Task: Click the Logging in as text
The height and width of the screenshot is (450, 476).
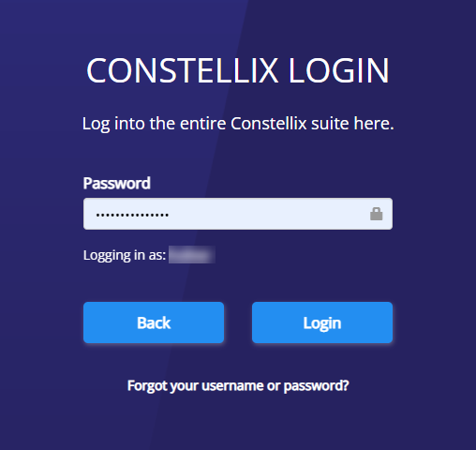Action: coord(125,255)
